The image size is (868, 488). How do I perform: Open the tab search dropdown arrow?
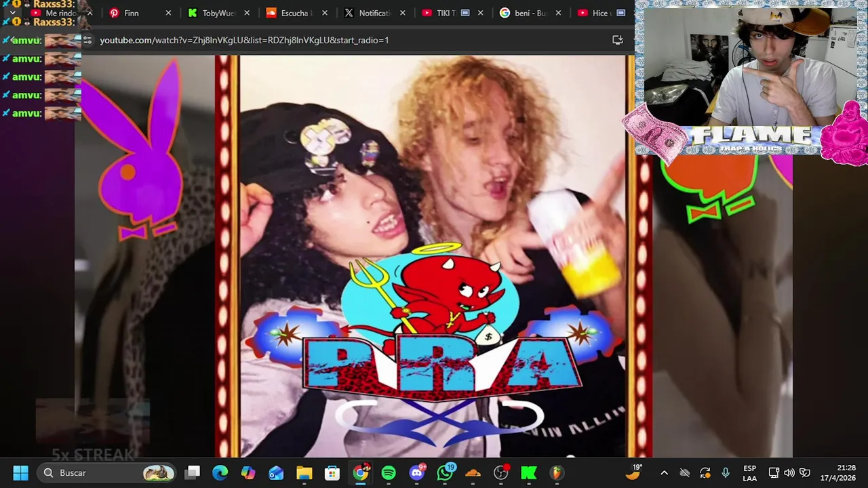[12, 13]
